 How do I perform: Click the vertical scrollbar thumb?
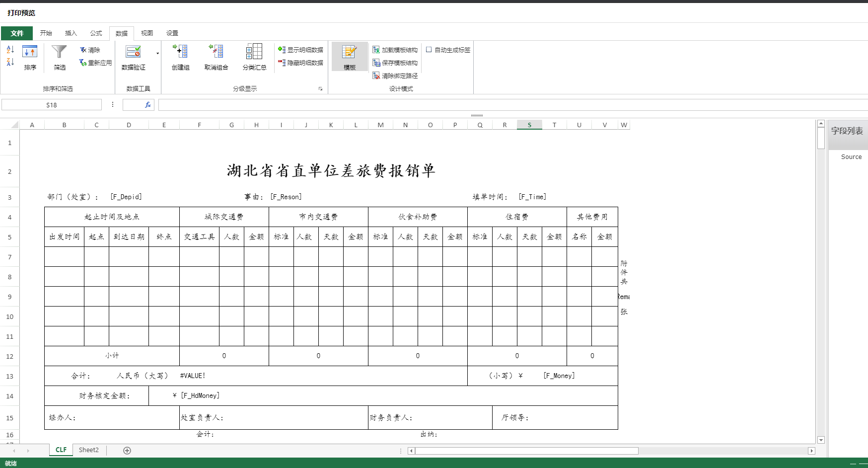(821, 138)
